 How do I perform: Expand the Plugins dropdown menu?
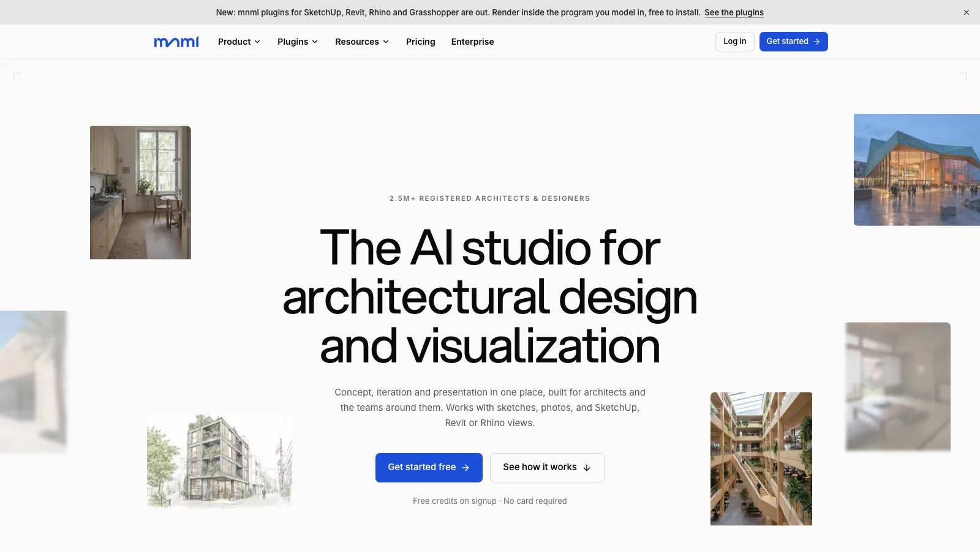[298, 42]
